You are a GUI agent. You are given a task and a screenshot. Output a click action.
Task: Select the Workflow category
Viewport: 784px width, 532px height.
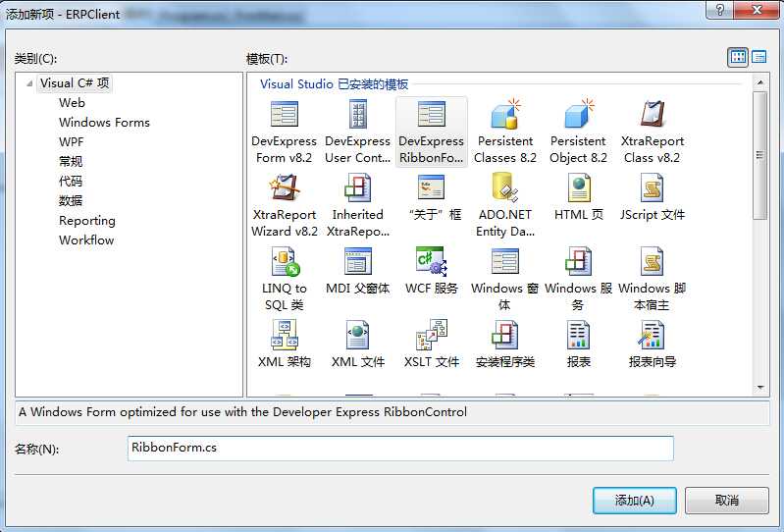pos(86,240)
